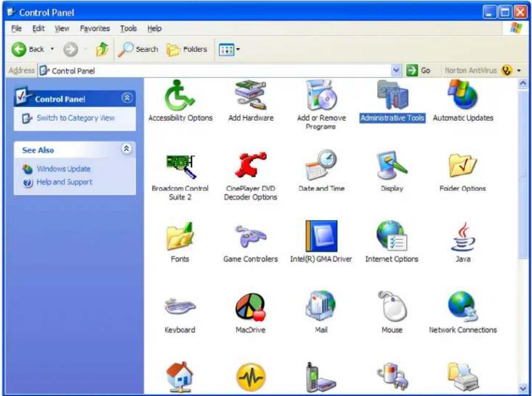Select the Administrative Tools icon
532x396 pixels.
(x=392, y=101)
